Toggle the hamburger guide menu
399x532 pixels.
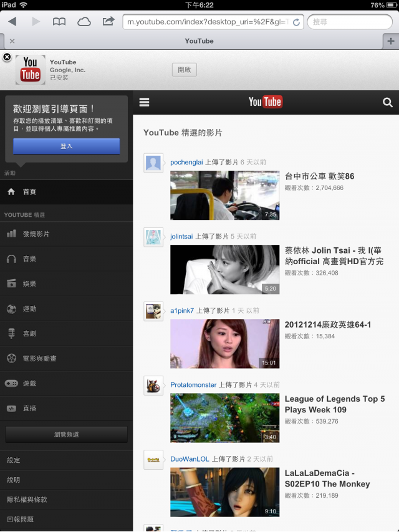[x=144, y=102]
